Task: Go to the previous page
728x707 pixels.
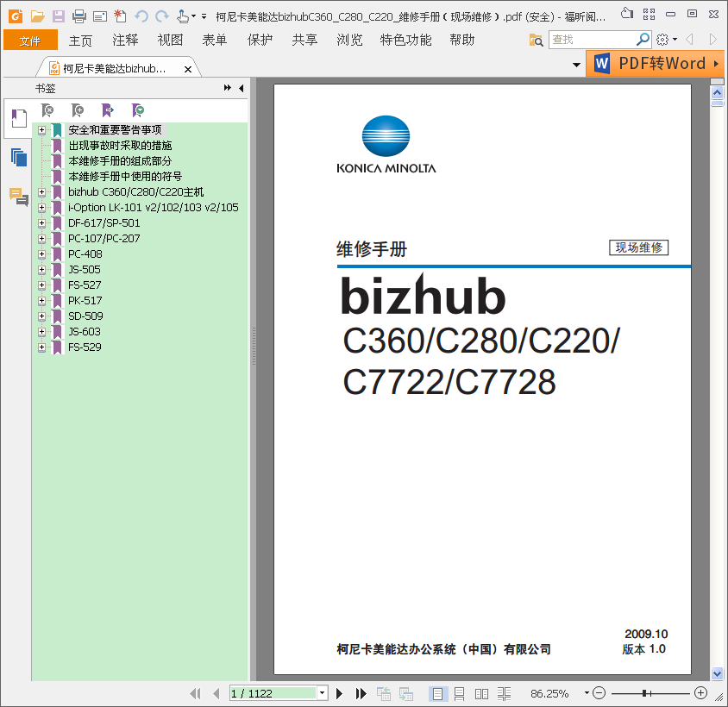Action: [216, 693]
